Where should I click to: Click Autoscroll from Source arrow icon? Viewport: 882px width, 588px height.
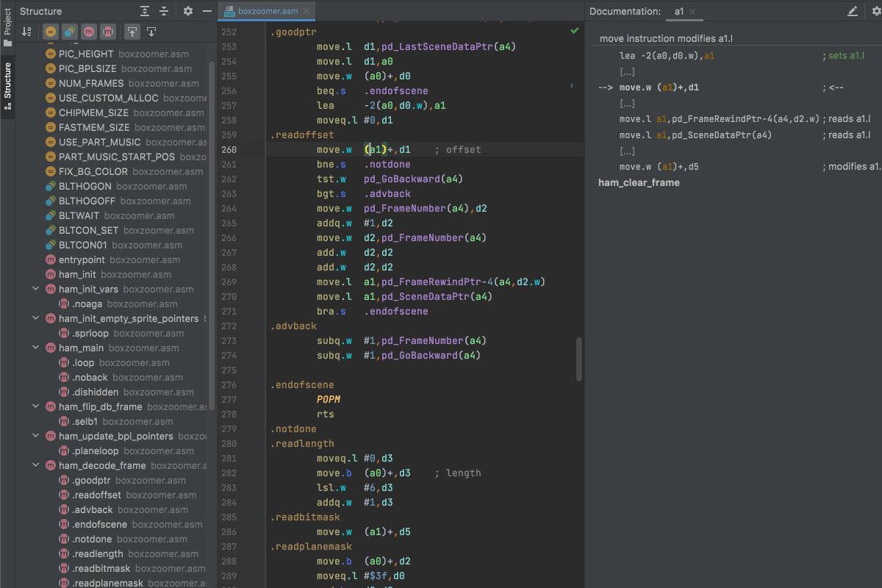point(151,32)
